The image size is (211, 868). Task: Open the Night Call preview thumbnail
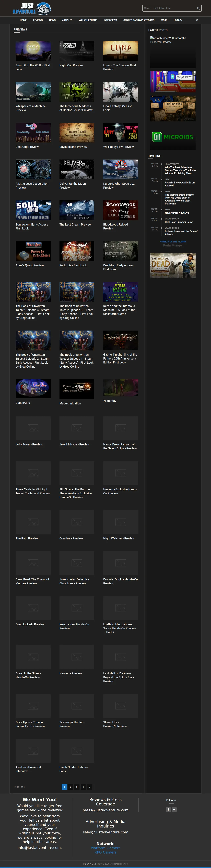click(x=77, y=51)
